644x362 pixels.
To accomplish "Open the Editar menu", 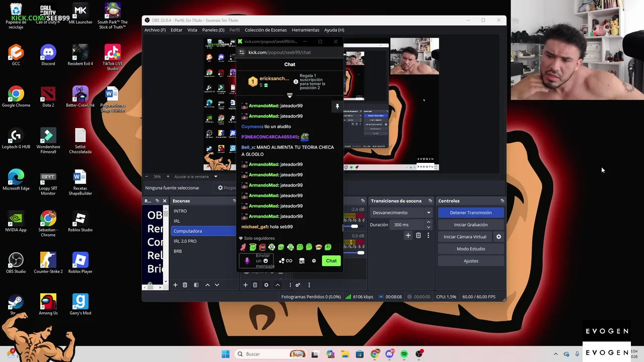I will (177, 30).
